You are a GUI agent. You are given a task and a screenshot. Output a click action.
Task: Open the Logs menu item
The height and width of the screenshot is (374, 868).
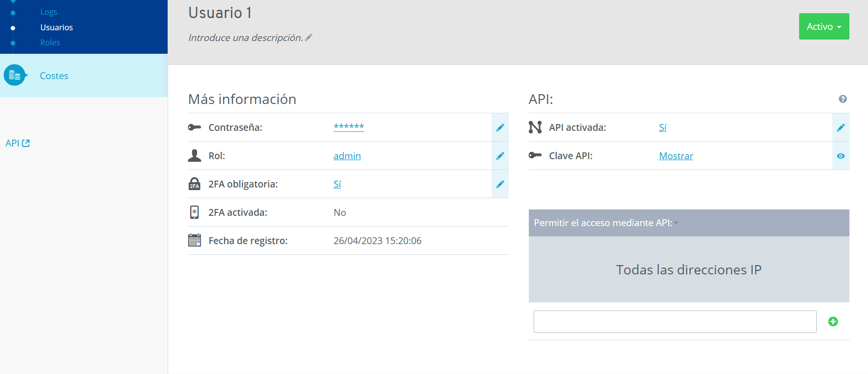(x=48, y=12)
